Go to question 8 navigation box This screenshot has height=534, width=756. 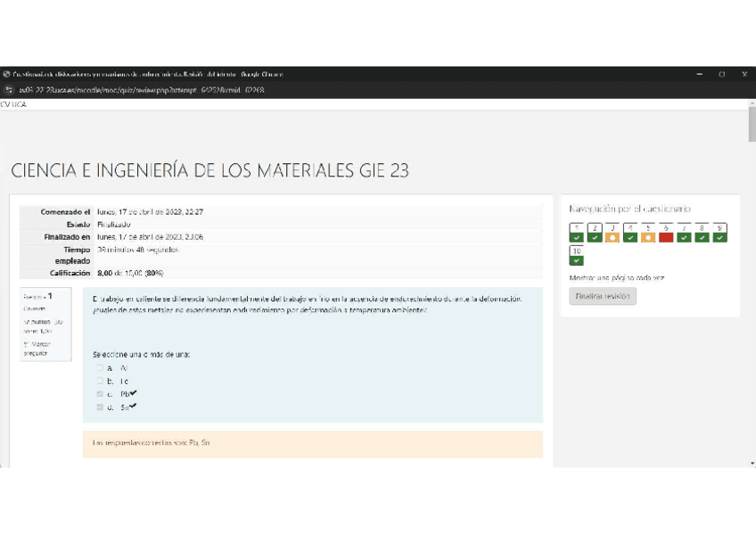(702, 234)
